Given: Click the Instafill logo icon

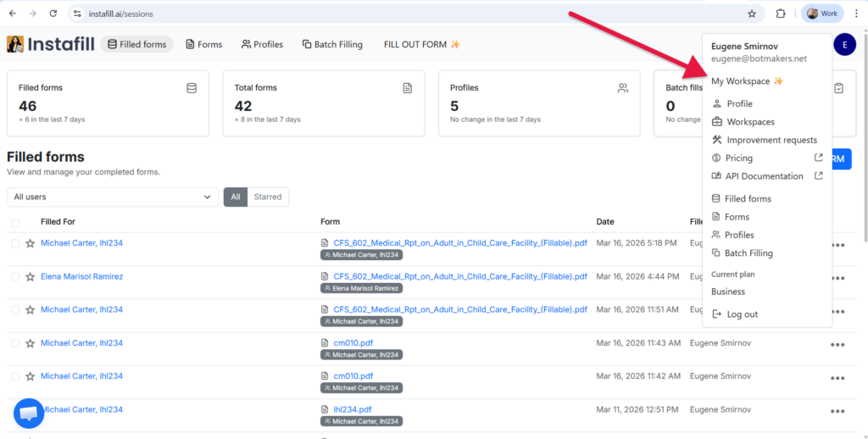Looking at the screenshot, I should 15,44.
